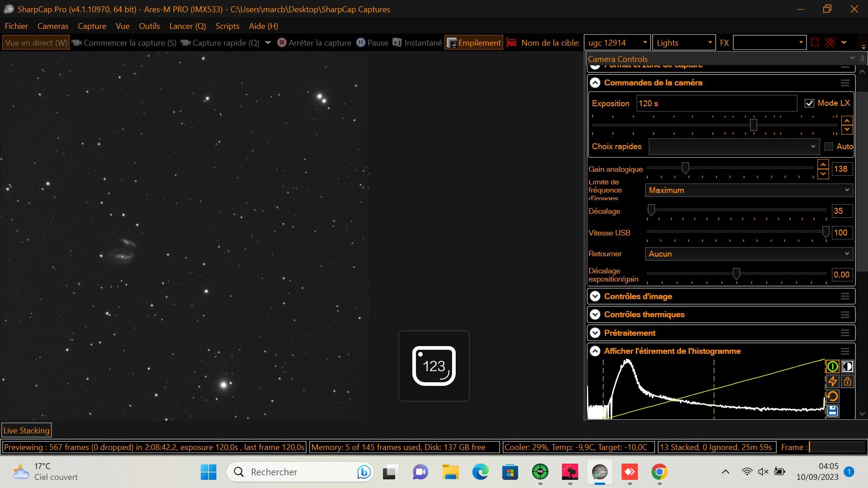Click the floppy disk icon by the histogram

tap(832, 411)
